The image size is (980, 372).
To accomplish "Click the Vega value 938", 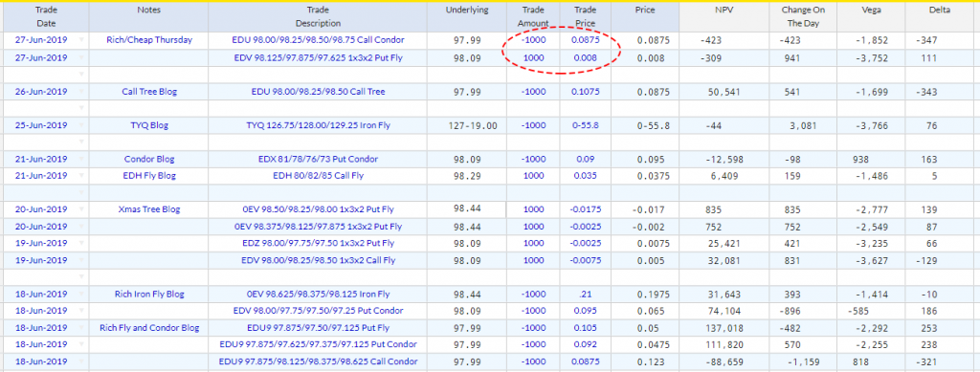I will tap(860, 159).
